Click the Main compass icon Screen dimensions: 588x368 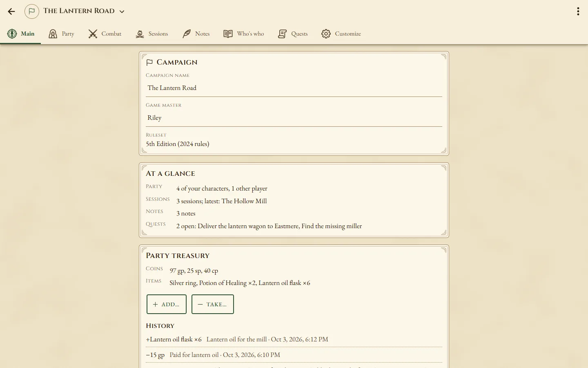tap(12, 34)
